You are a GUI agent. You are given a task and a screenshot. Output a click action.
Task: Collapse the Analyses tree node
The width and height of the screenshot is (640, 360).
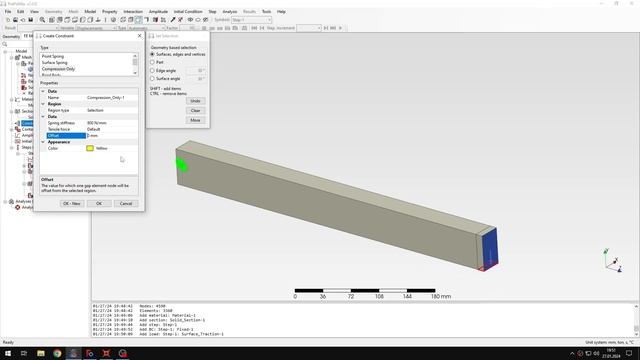point(5,202)
